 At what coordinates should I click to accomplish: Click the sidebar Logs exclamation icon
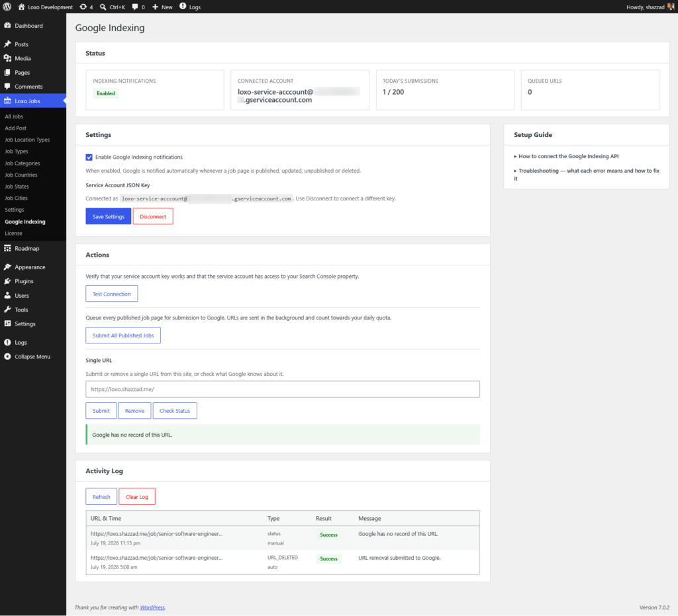(7, 342)
